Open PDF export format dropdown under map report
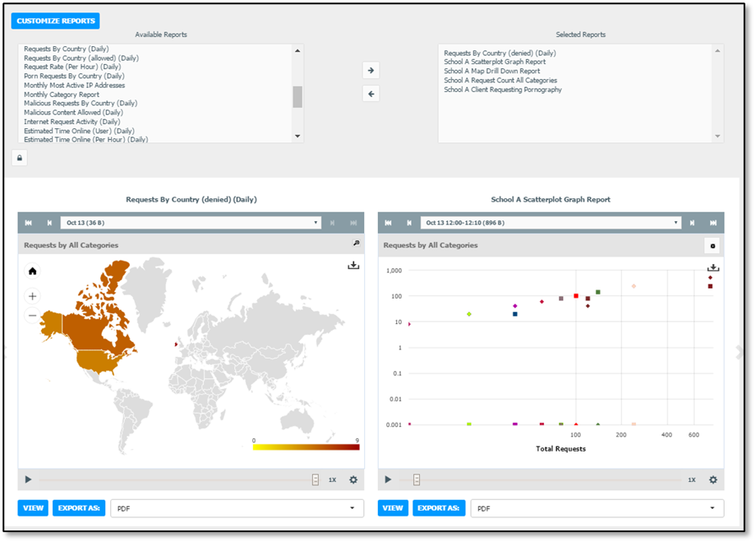Viewport: 756px width, 542px height. tap(237, 508)
